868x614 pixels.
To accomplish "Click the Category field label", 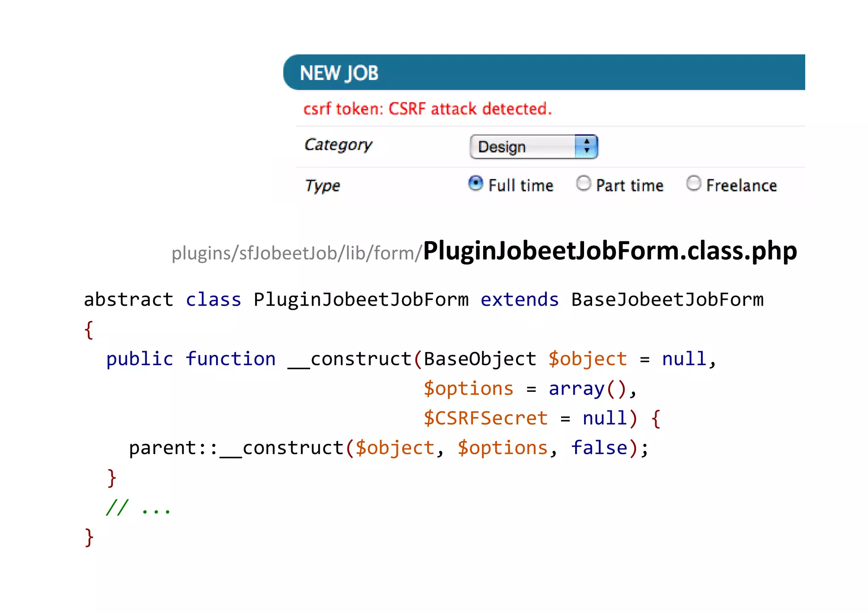I will pos(338,145).
